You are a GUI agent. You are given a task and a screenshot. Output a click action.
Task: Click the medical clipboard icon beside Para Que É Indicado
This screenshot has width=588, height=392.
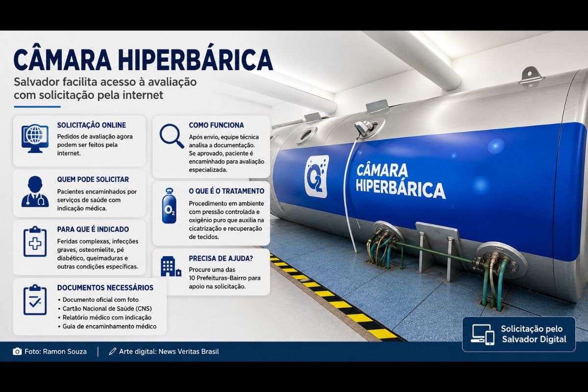[x=35, y=242]
